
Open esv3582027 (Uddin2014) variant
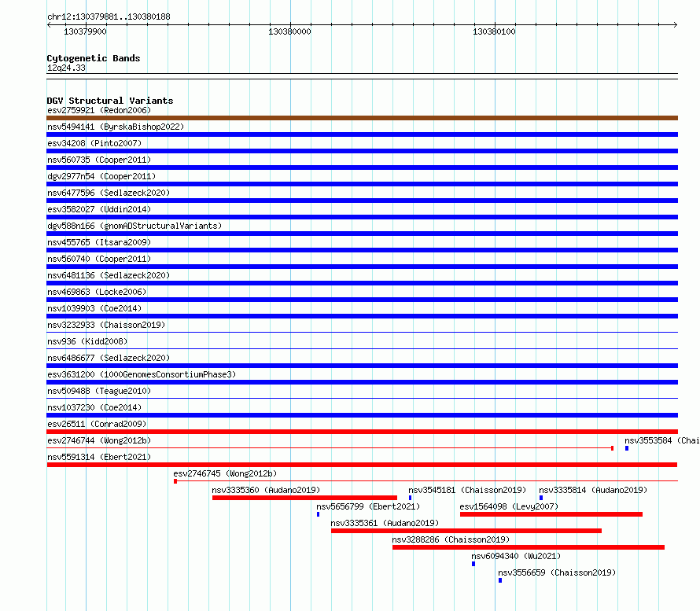(99, 209)
